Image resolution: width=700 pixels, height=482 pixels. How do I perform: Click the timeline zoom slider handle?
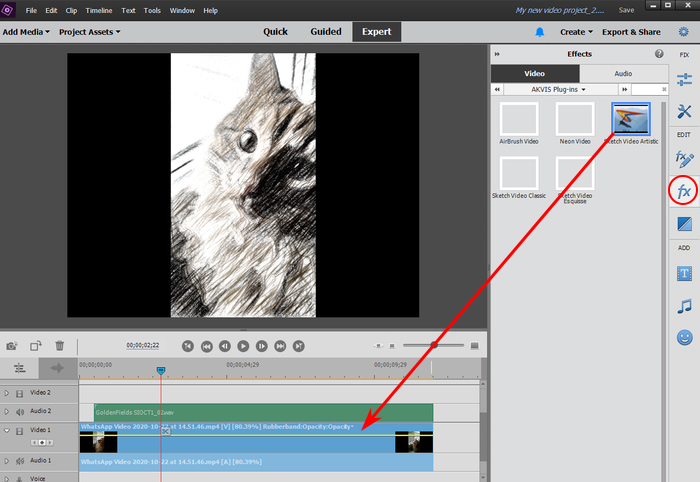pos(434,345)
